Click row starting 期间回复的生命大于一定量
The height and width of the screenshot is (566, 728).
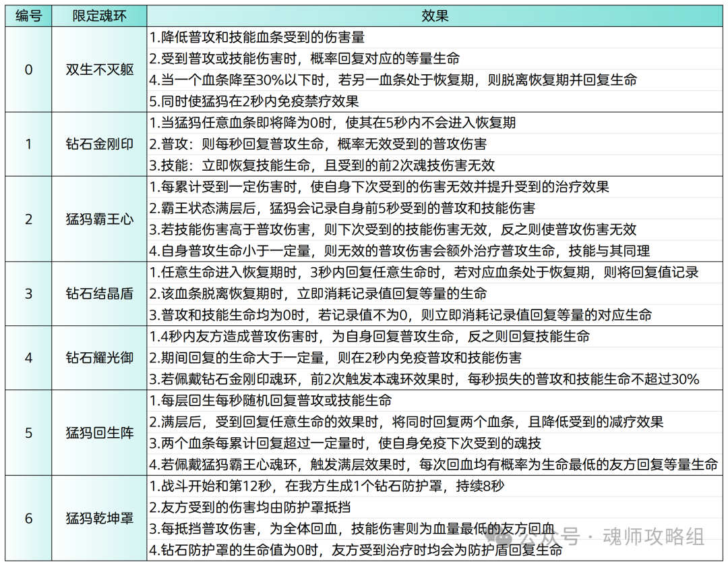click(435, 358)
